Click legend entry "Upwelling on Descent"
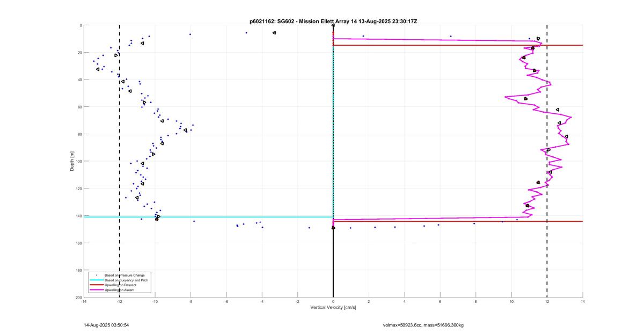Screen dimensions: 644x334 (121, 285)
